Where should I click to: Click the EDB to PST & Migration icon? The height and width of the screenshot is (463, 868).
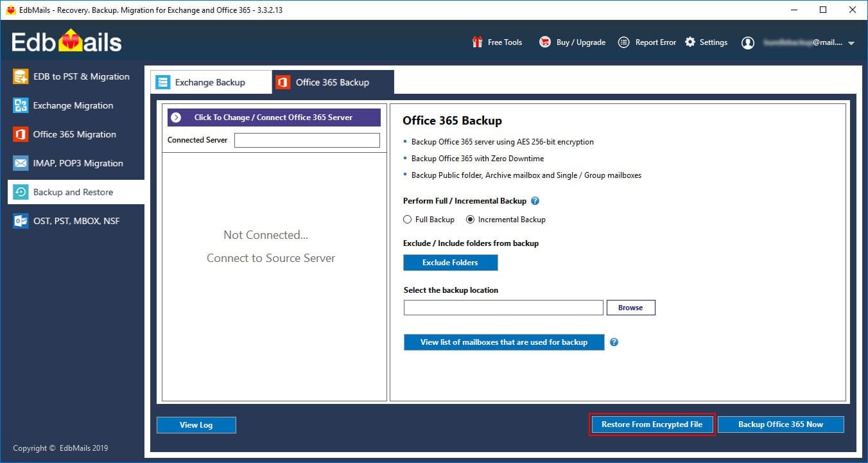[x=21, y=76]
